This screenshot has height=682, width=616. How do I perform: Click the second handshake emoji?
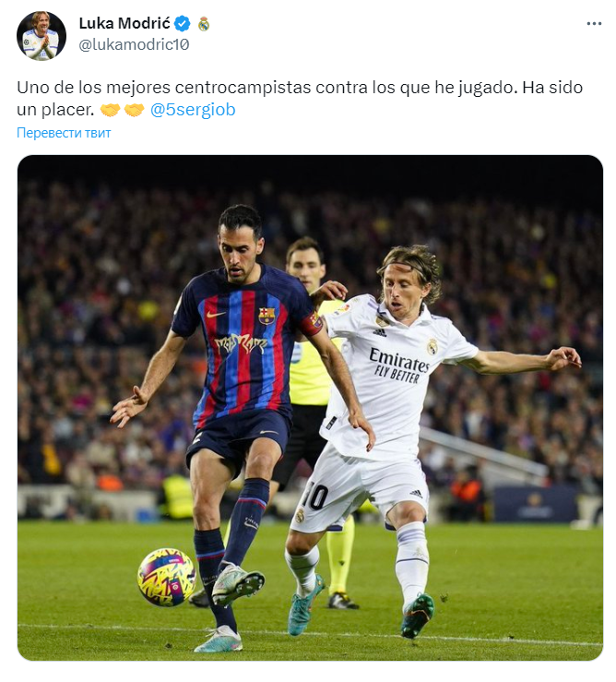pyautogui.click(x=134, y=110)
